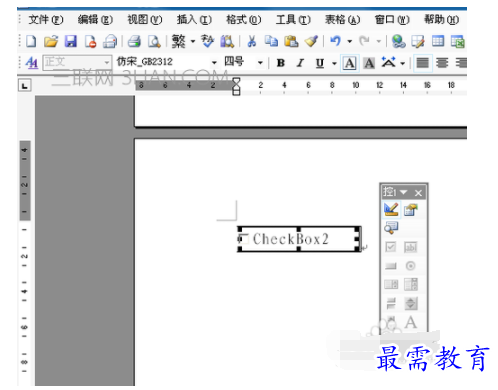The height and width of the screenshot is (390, 498).
Task: Print the document using printer icon
Action: click(x=134, y=41)
